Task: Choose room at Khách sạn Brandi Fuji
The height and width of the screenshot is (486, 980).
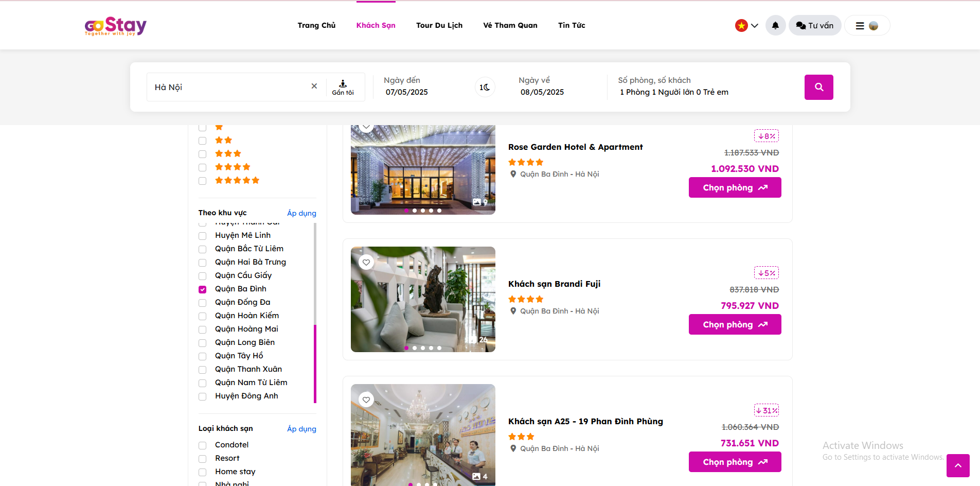Action: [735, 324]
